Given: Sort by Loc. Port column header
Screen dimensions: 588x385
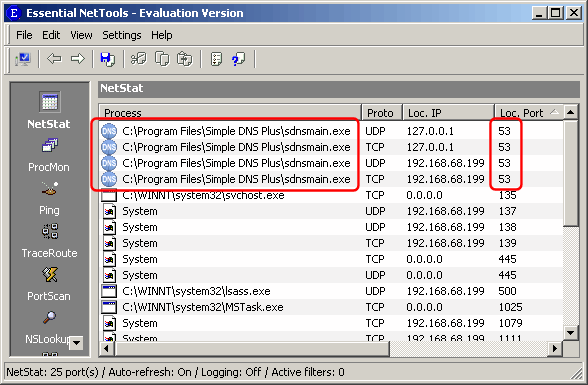Looking at the screenshot, I should 529,113.
